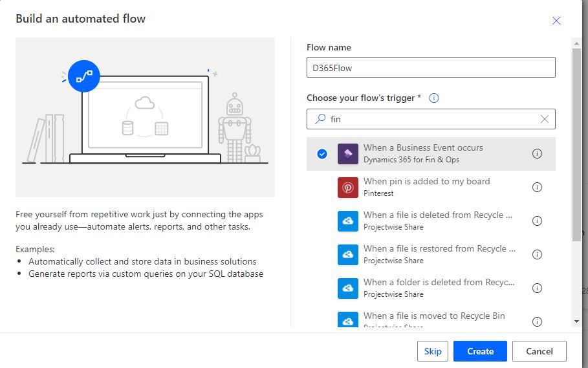Click the Dynamics 365 Fin & Ops connector icon
The width and height of the screenshot is (588, 368).
pyautogui.click(x=347, y=154)
